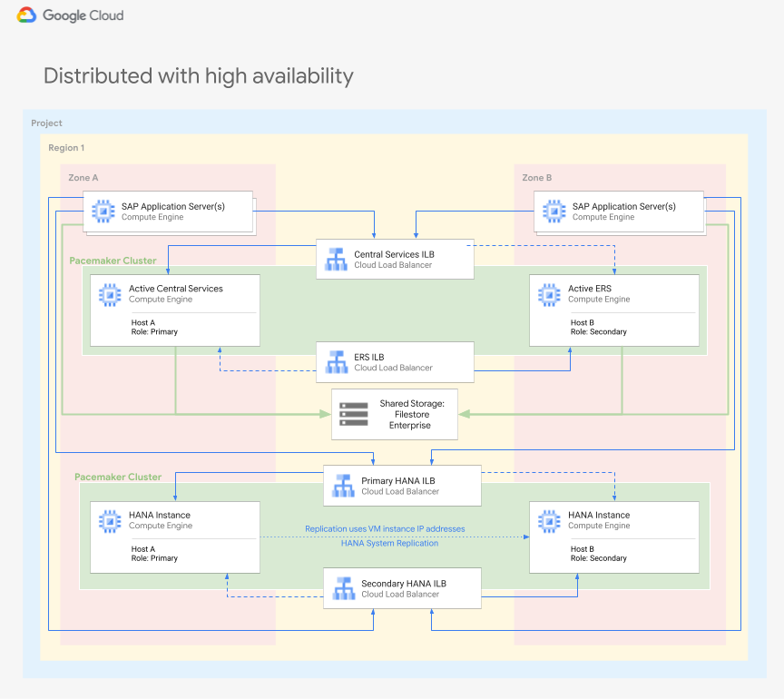
Task: Click the Primary HANA ILB load balancer icon
Action: pos(344,486)
